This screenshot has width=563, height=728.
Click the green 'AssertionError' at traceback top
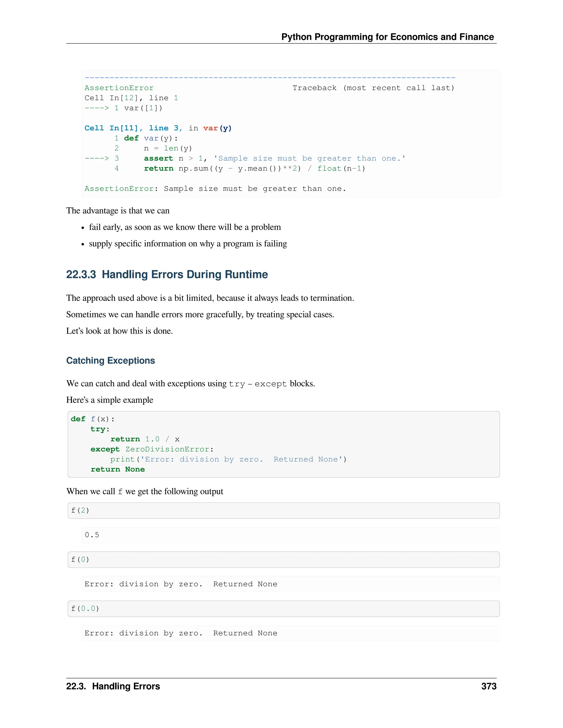coord(119,88)
